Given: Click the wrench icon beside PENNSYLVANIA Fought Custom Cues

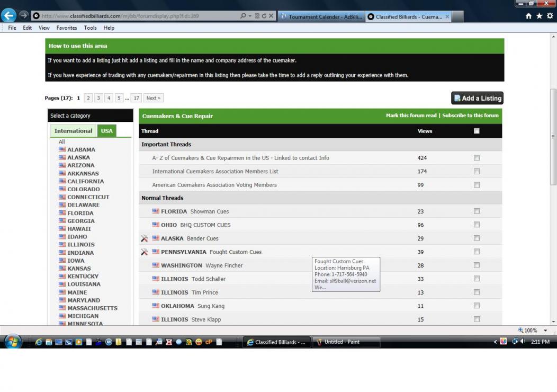Looking at the screenshot, I should 144,252.
